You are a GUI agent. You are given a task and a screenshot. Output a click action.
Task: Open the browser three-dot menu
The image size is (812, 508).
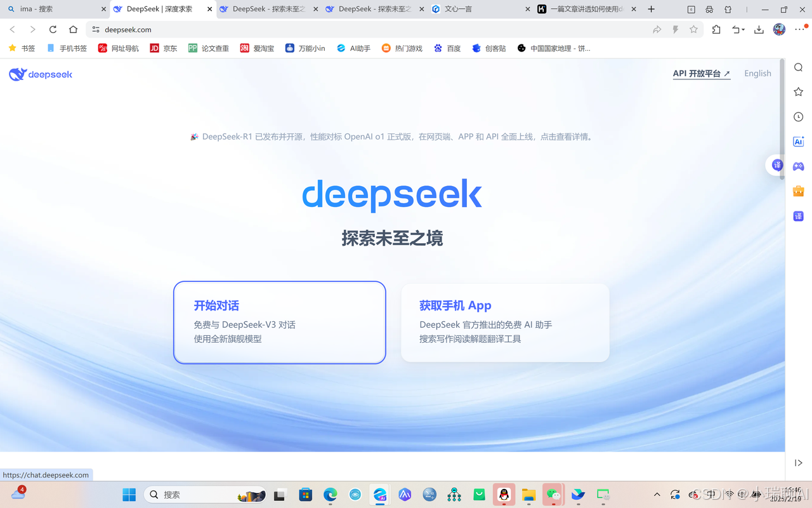coord(799,29)
